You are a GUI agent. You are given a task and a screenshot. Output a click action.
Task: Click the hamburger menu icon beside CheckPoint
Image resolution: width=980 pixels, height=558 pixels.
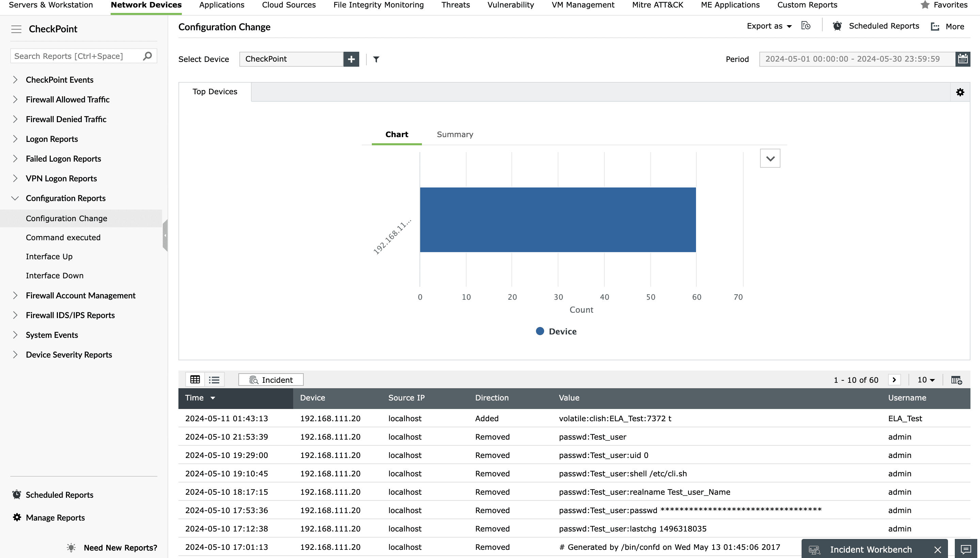pyautogui.click(x=16, y=29)
